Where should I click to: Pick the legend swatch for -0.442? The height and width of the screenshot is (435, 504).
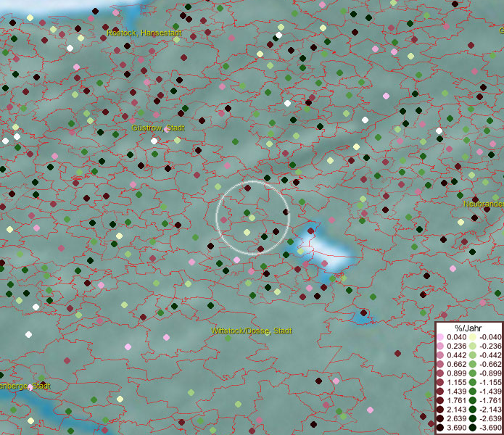pos(473,355)
